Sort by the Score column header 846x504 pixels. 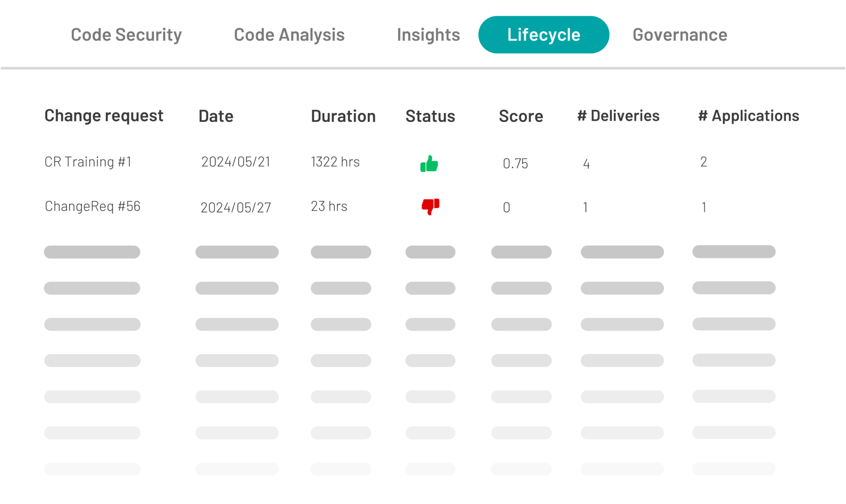(x=521, y=116)
